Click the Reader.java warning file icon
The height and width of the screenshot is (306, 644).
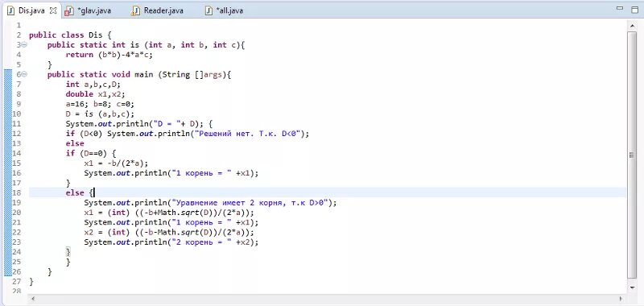(x=135, y=11)
